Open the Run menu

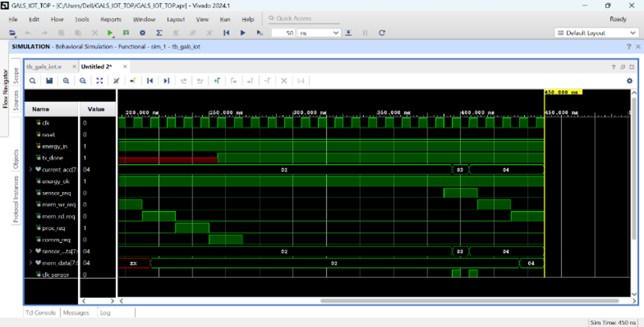[x=225, y=19]
